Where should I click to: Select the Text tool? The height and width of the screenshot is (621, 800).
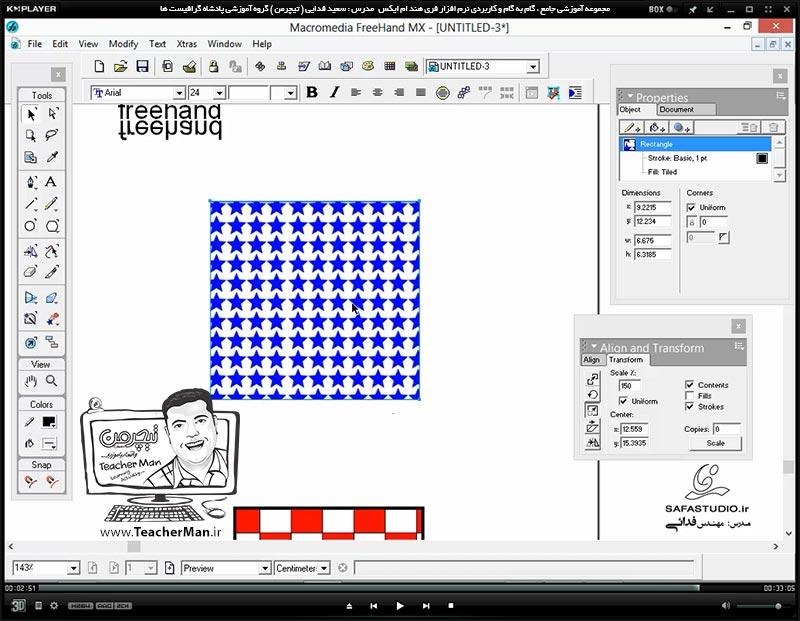coord(51,182)
